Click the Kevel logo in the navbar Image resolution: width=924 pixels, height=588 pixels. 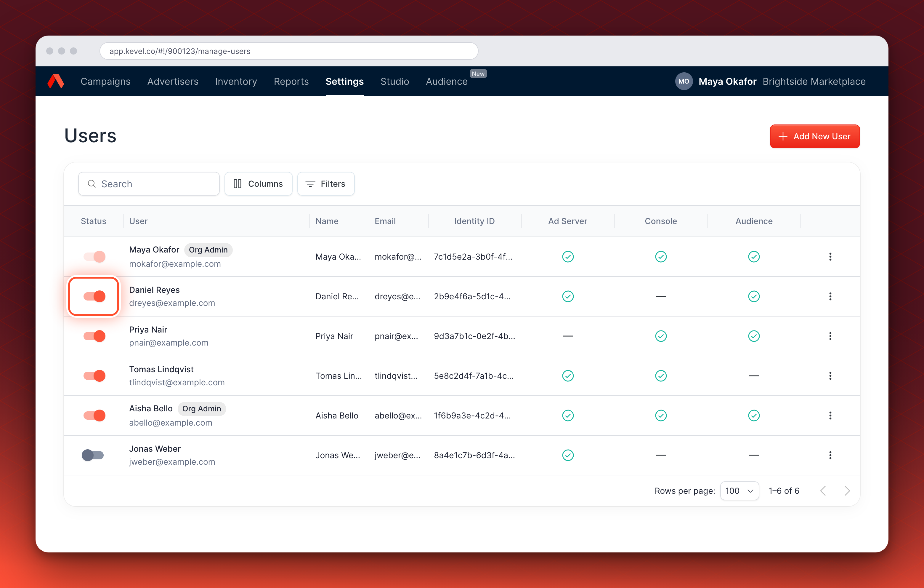point(56,82)
